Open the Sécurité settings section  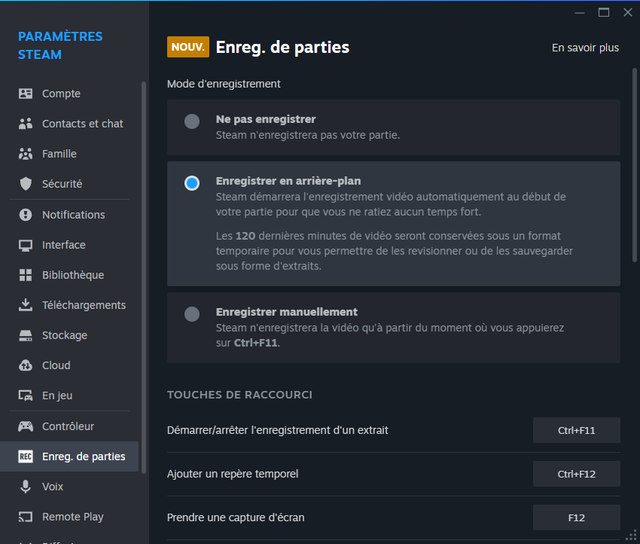click(69, 184)
